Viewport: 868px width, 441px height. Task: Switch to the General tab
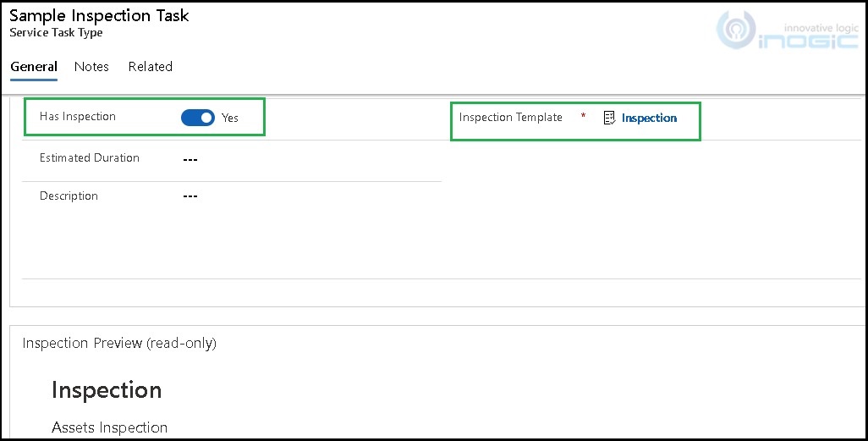click(34, 67)
